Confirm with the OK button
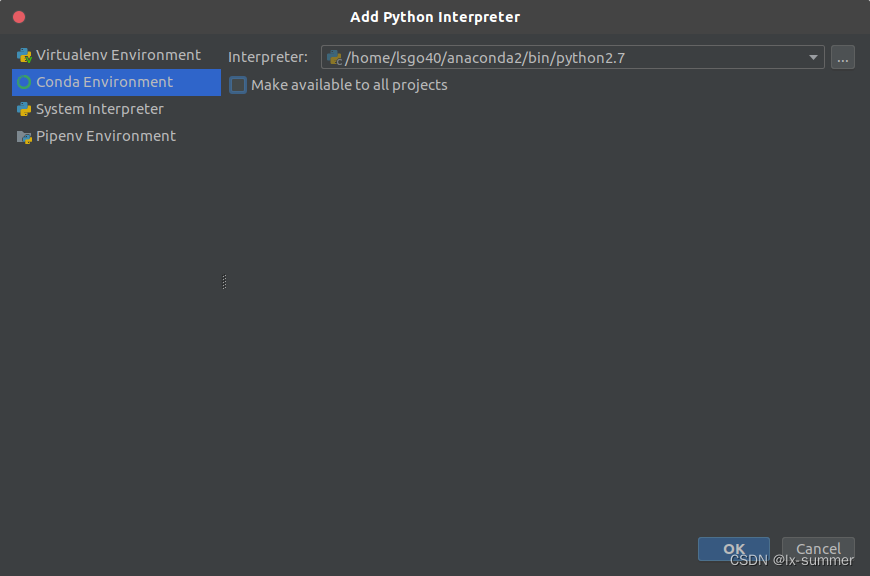870x576 pixels. click(734, 549)
